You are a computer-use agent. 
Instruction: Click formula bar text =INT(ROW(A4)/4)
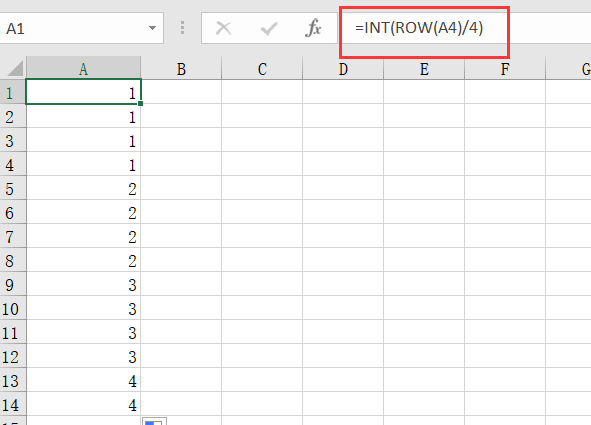click(x=419, y=28)
